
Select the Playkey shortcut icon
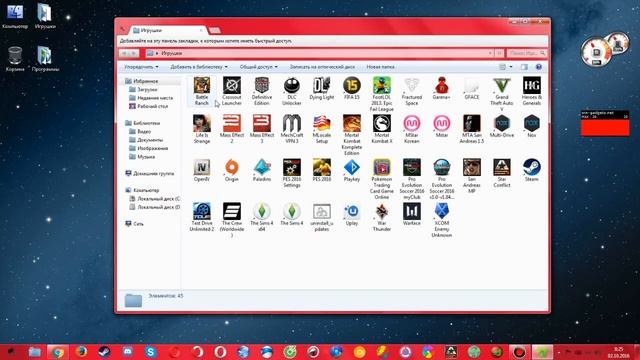tap(352, 170)
